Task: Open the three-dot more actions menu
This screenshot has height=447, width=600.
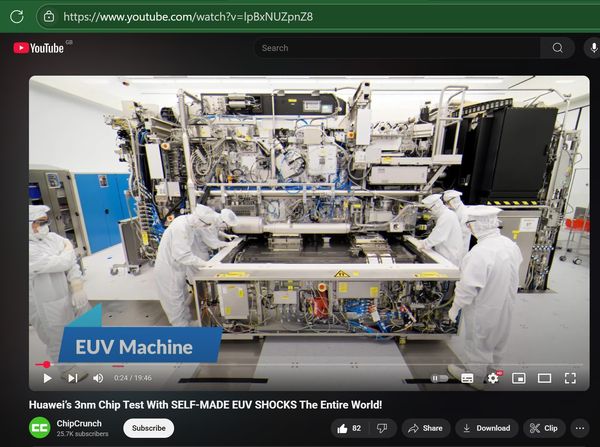Action: (x=580, y=428)
